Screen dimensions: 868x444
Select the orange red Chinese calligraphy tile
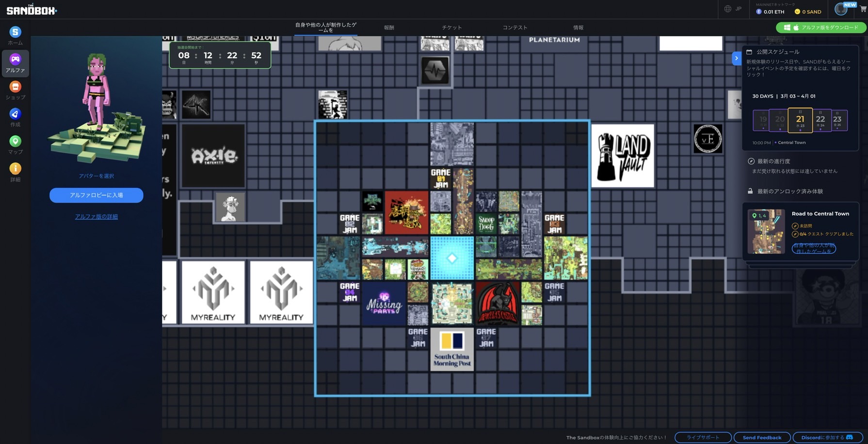406,213
